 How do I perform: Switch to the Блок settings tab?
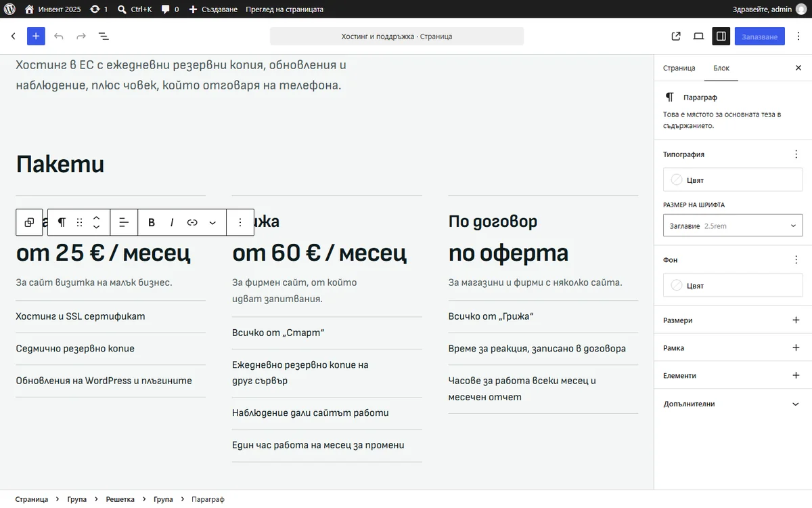(x=721, y=68)
